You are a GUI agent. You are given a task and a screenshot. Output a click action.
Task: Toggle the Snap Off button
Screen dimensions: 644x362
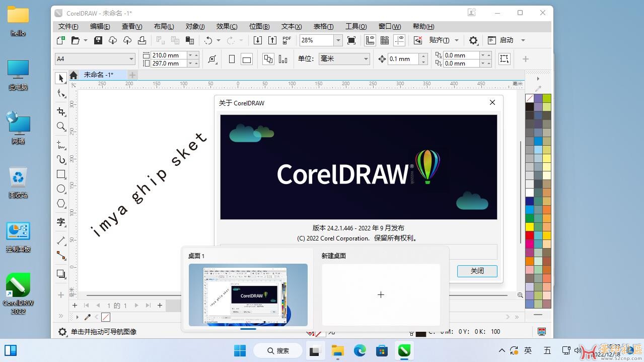click(418, 40)
